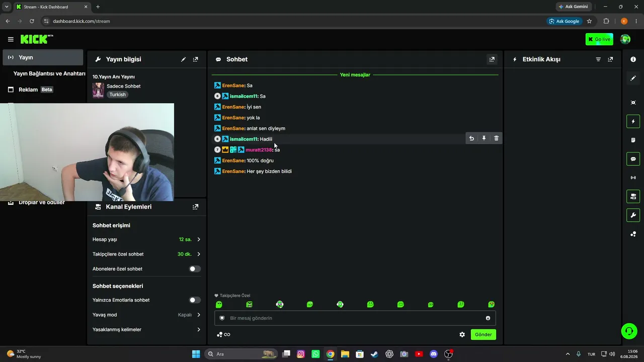
Task: Click the Kick logo
Action: 36,39
